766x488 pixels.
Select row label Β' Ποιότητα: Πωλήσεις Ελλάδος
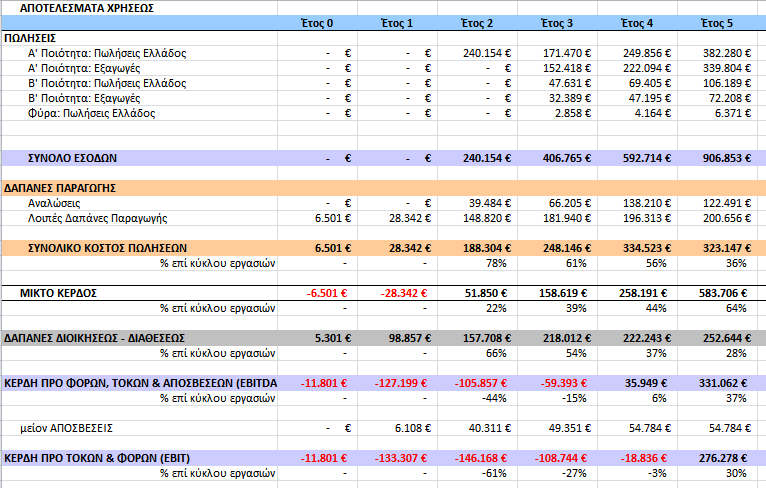point(107,83)
